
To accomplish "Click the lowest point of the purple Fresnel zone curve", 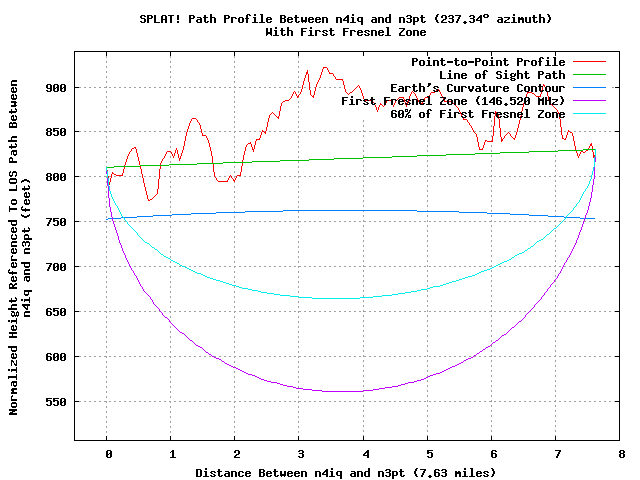I will click(x=343, y=391).
